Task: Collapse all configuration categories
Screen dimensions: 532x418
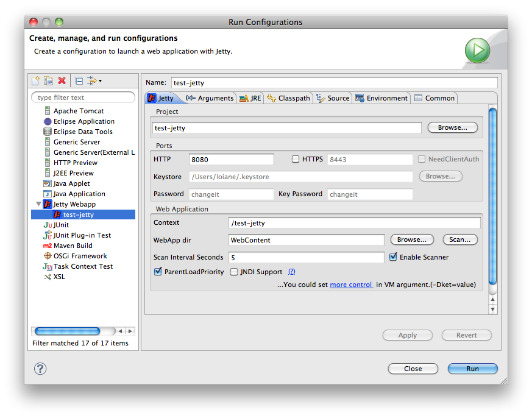Action: tap(79, 81)
